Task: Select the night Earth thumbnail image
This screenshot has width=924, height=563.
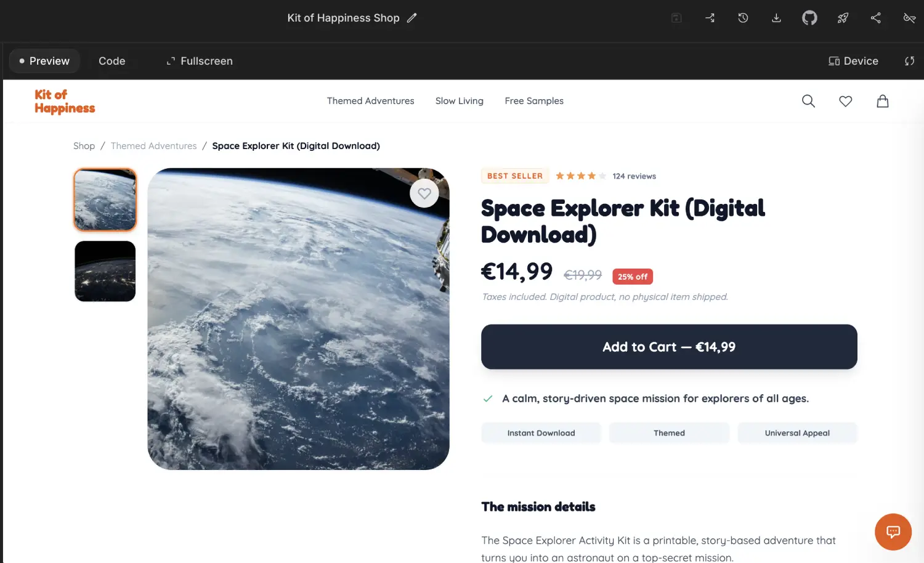Action: 105,271
